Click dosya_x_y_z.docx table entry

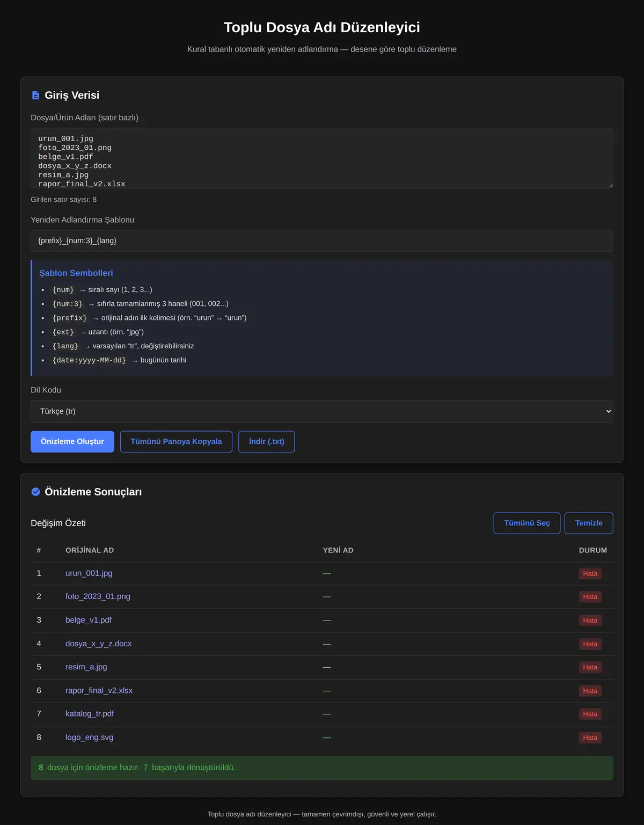(x=99, y=644)
